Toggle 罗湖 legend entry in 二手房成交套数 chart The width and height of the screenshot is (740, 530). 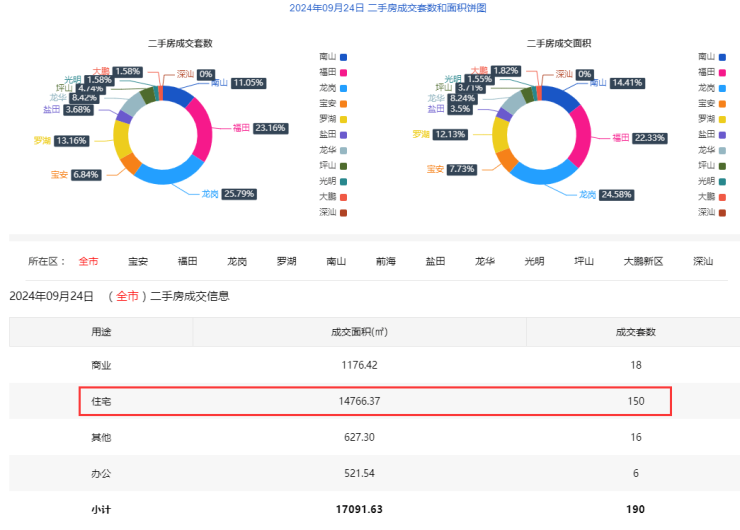tap(333, 119)
